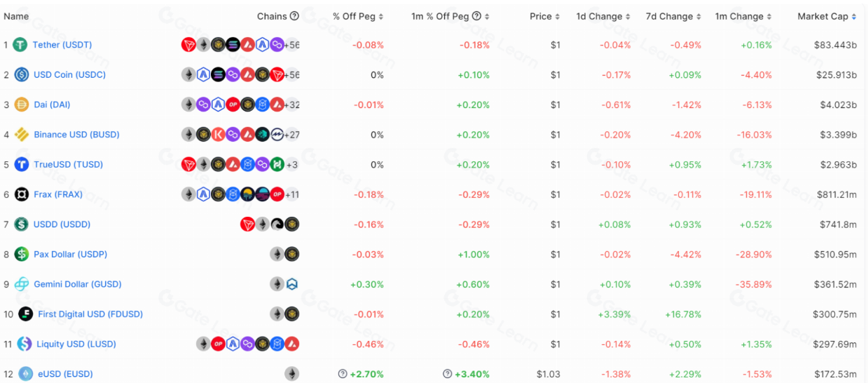Expand Frax's +11 more chains
The image size is (868, 383).
point(291,194)
